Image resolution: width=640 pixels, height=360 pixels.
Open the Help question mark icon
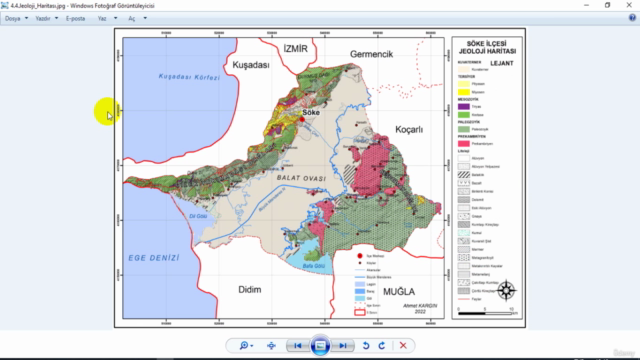632,18
